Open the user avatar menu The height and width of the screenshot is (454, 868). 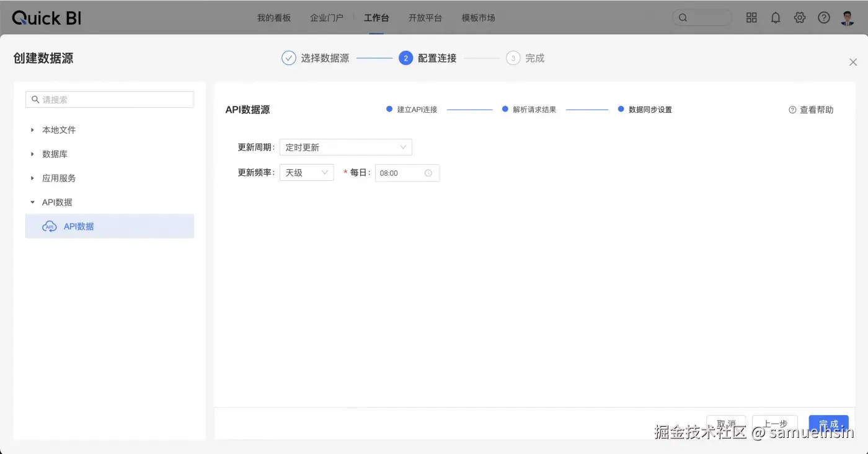[848, 18]
